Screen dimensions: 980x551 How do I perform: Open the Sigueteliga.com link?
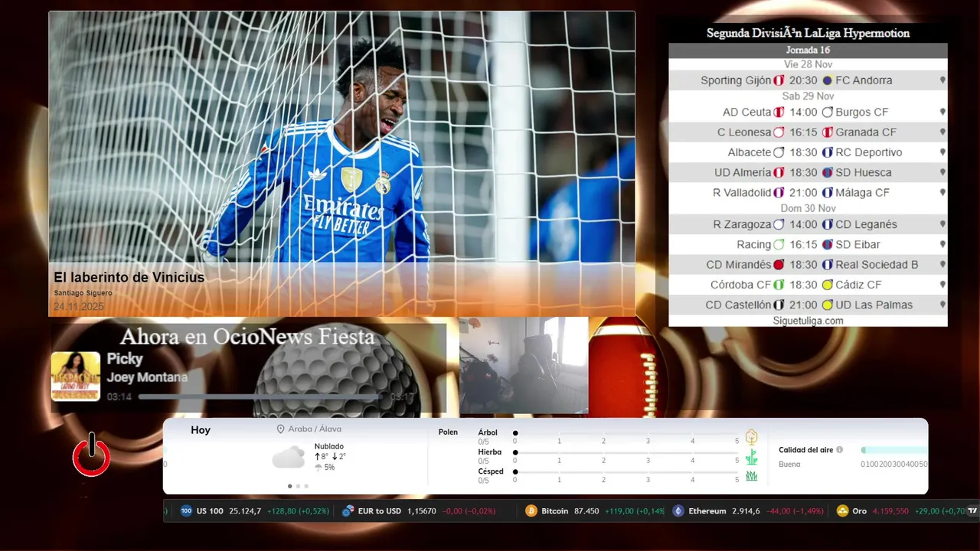808,321
